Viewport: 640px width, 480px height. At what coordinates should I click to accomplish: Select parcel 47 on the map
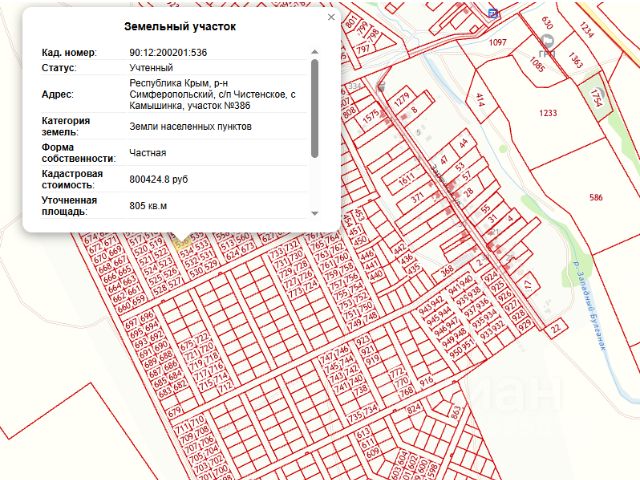click(444, 160)
